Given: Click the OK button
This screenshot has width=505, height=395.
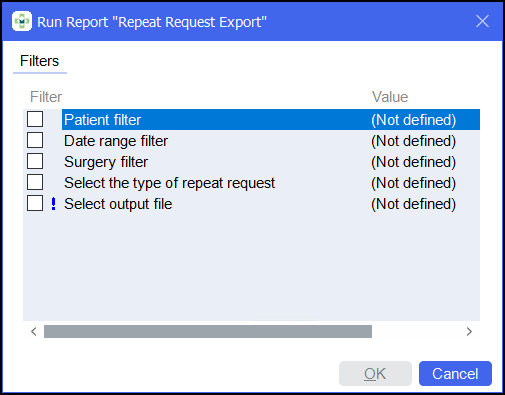Looking at the screenshot, I should pyautogui.click(x=375, y=374).
